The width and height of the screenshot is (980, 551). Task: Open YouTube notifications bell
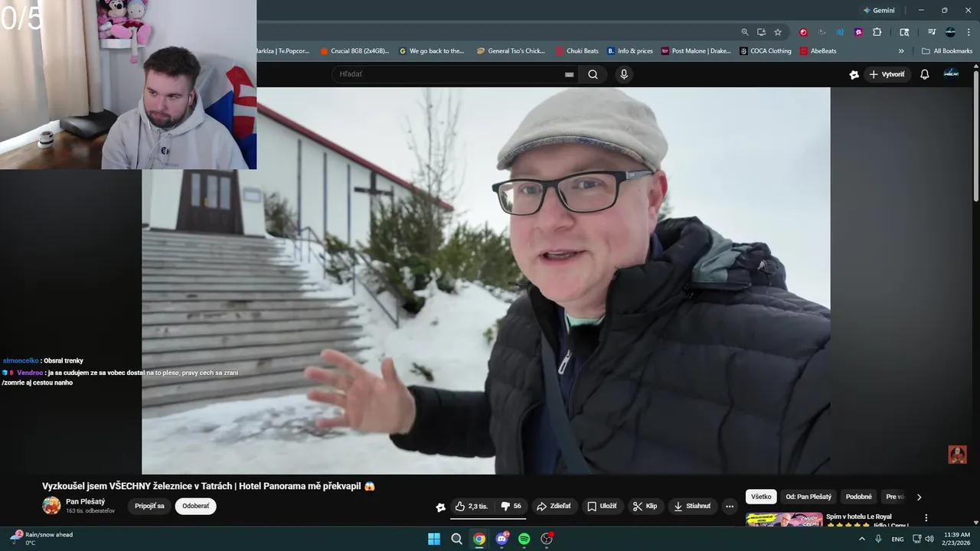(924, 74)
